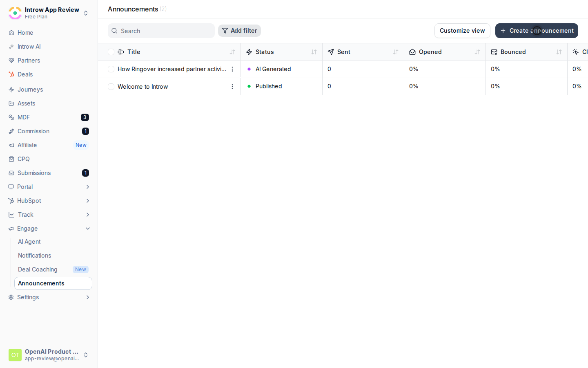Click the Customize view button
588x368 pixels.
pos(462,31)
